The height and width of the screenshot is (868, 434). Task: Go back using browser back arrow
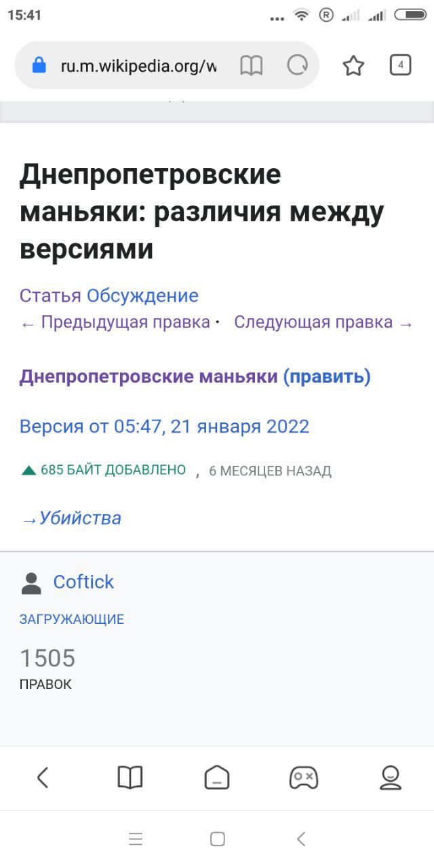[x=43, y=777]
